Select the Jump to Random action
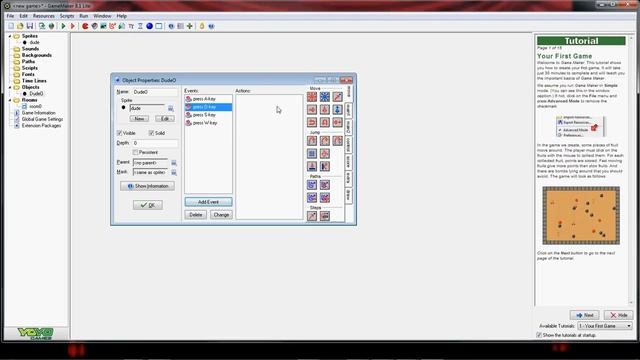 click(338, 141)
